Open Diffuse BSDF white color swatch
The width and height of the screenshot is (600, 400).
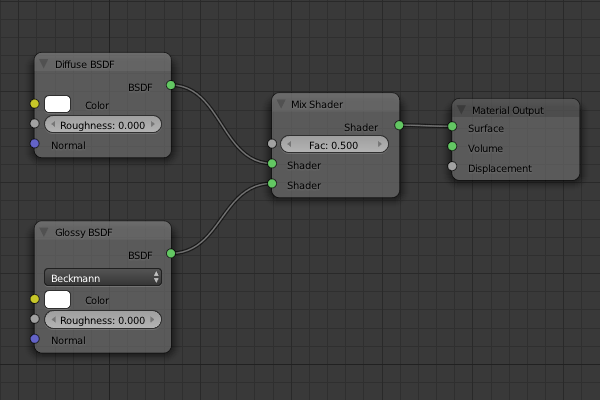pos(57,104)
